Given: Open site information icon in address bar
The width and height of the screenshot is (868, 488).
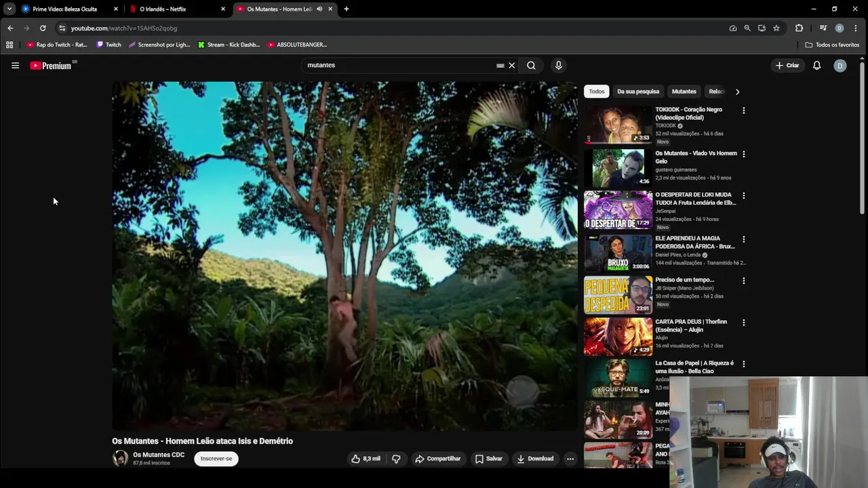Looking at the screenshot, I should click(62, 28).
